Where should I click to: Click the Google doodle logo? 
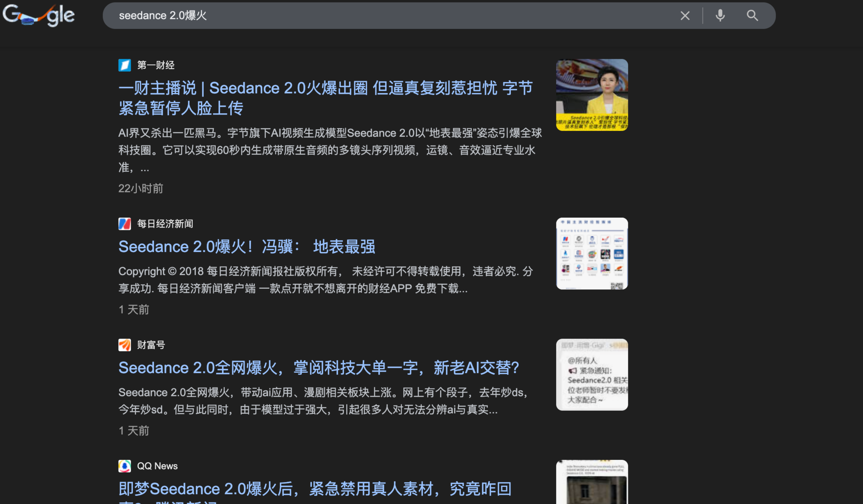tap(38, 15)
